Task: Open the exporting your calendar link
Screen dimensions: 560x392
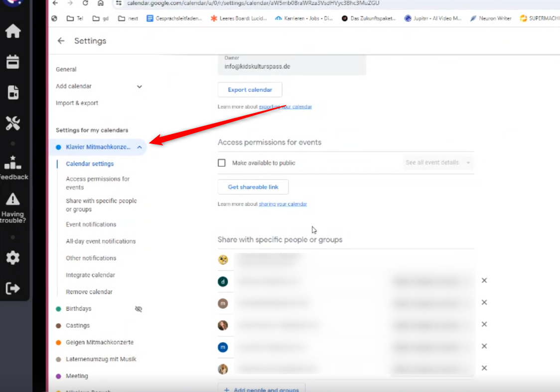Action: coord(285,107)
